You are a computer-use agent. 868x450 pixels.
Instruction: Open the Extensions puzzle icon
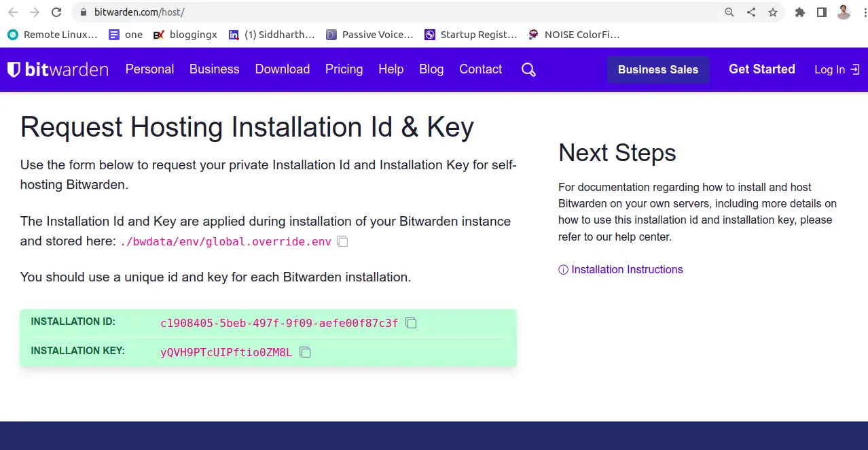click(800, 12)
